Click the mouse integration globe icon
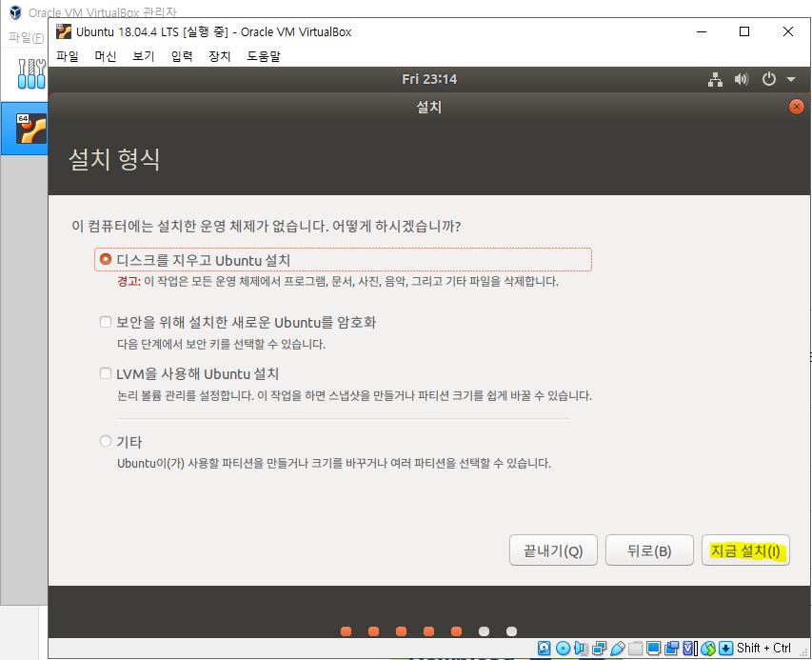The image size is (812, 660). point(708,648)
